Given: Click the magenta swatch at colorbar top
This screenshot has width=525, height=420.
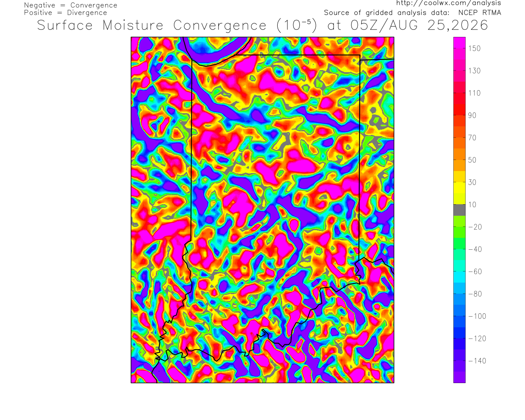Looking at the screenshot, I should coord(459,43).
